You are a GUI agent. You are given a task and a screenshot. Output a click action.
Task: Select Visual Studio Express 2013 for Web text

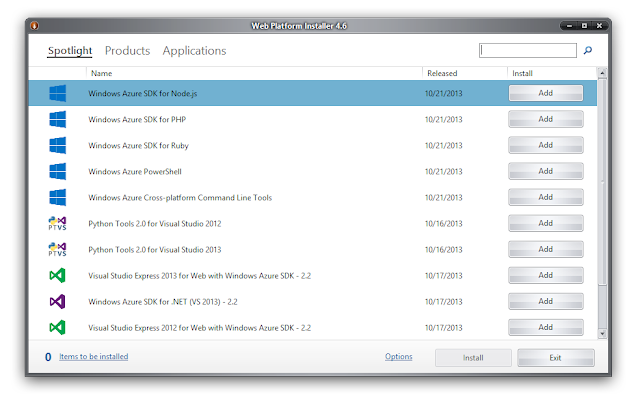pyautogui.click(x=200, y=276)
